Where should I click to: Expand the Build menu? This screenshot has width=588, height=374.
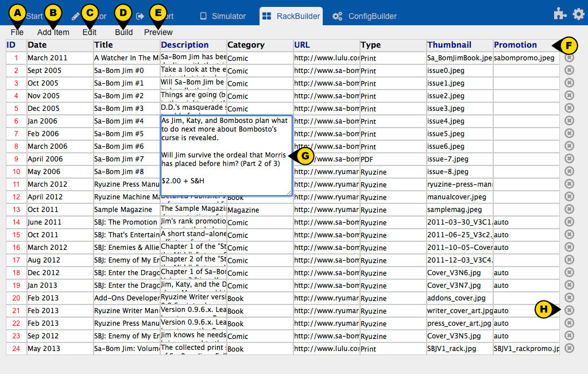123,32
